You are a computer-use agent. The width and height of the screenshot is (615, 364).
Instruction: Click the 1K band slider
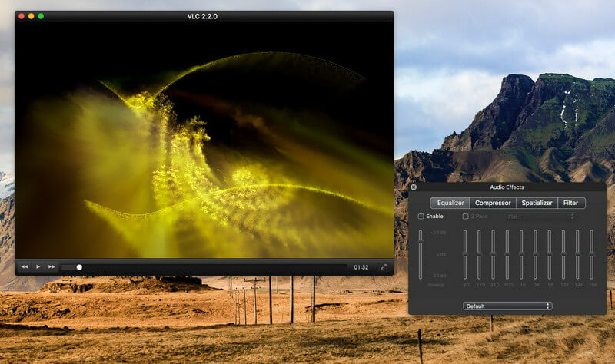tap(521, 255)
